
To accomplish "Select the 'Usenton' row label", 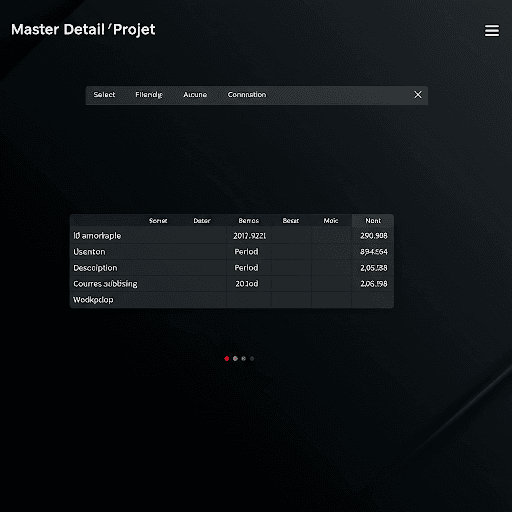I will tap(89, 252).
